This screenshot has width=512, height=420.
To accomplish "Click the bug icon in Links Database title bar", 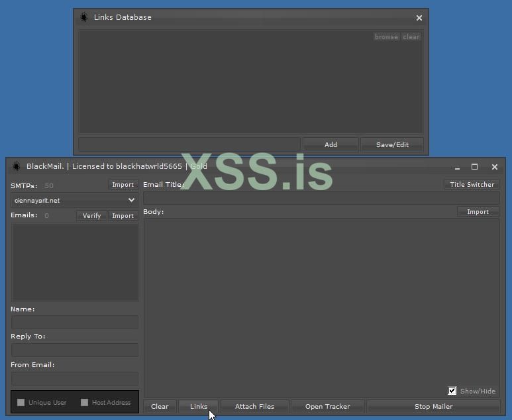I will click(x=84, y=17).
